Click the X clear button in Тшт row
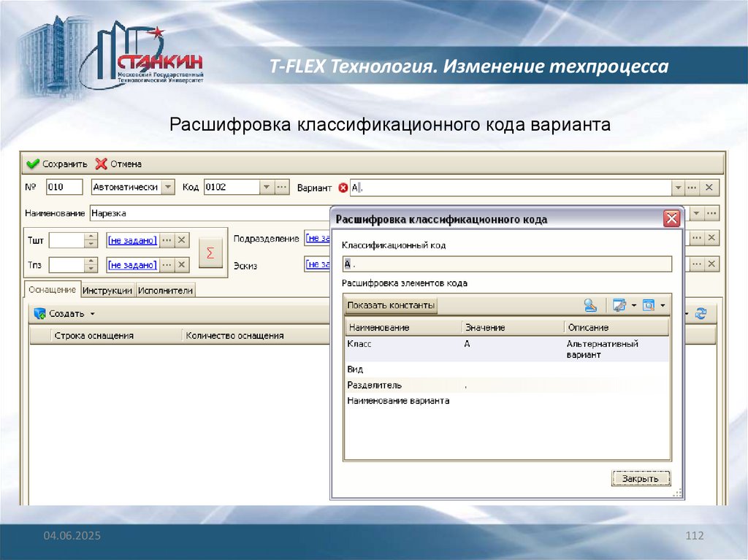 tap(181, 240)
